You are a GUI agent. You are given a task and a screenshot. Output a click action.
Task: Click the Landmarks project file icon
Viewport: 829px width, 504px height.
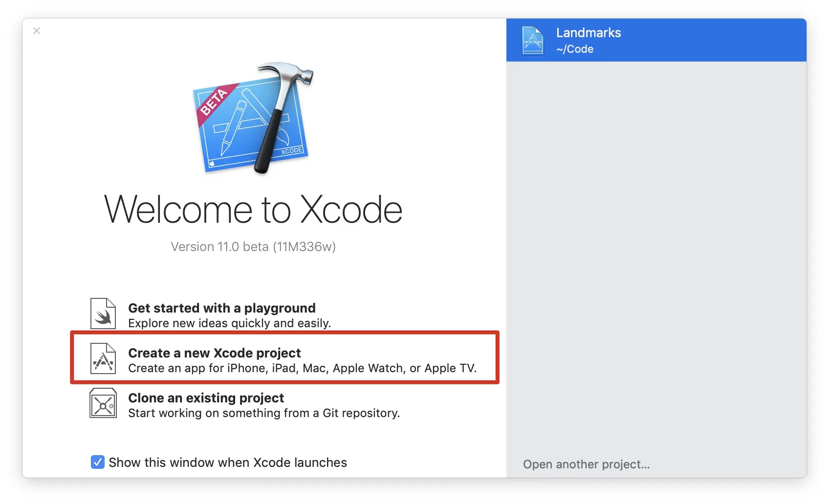pyautogui.click(x=533, y=41)
